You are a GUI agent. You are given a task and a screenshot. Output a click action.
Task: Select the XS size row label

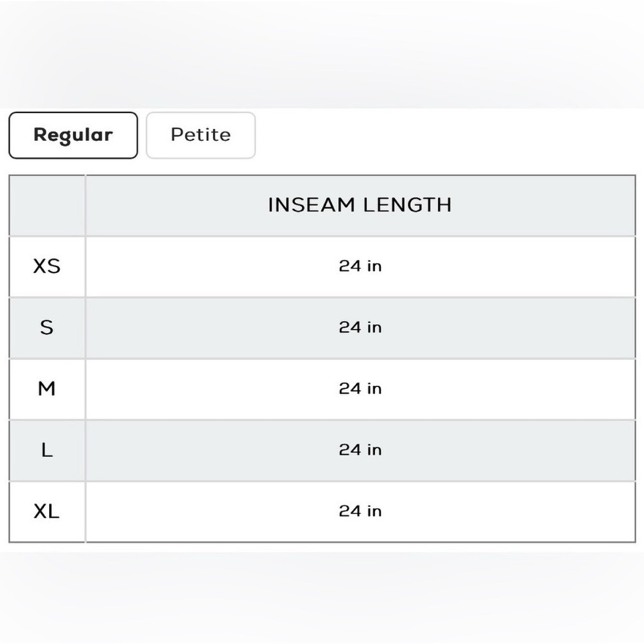pyautogui.click(x=47, y=266)
